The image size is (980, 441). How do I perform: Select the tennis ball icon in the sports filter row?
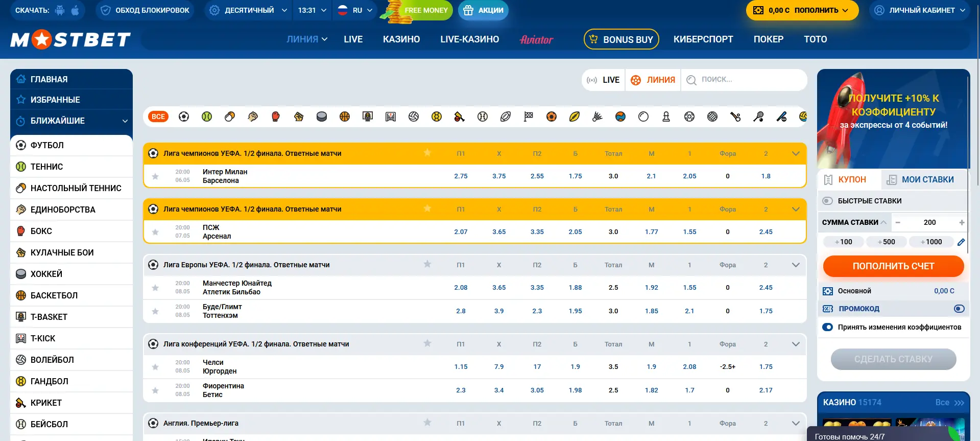point(207,117)
